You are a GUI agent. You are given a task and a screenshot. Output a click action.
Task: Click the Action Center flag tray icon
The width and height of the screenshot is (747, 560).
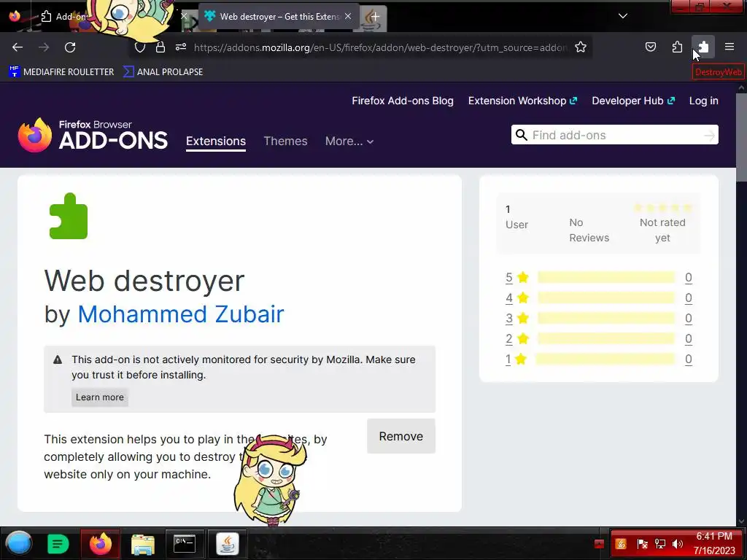(642, 544)
